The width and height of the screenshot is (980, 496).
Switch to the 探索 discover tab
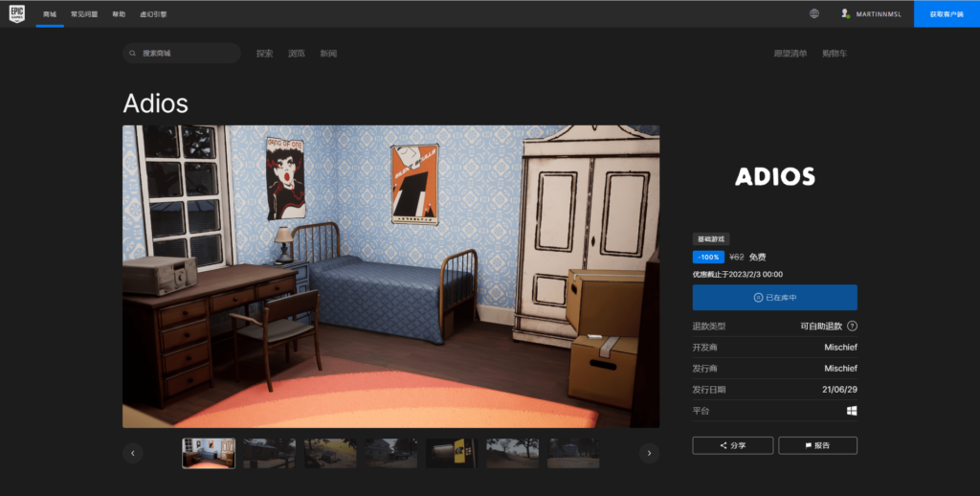(x=264, y=54)
